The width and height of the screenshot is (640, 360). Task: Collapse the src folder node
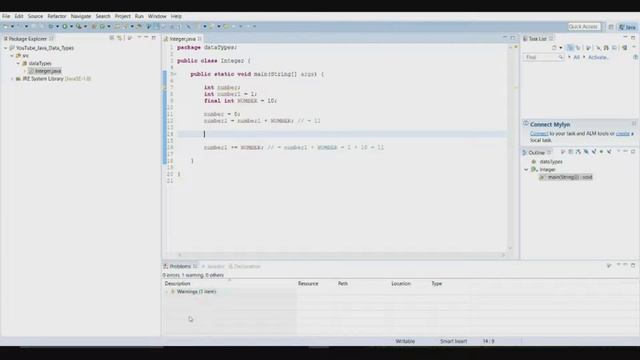12,56
